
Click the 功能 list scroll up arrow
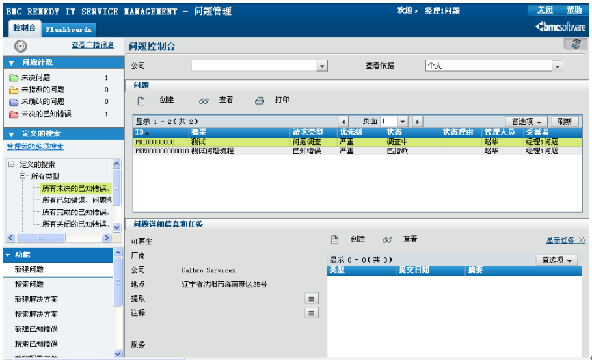pos(118,253)
